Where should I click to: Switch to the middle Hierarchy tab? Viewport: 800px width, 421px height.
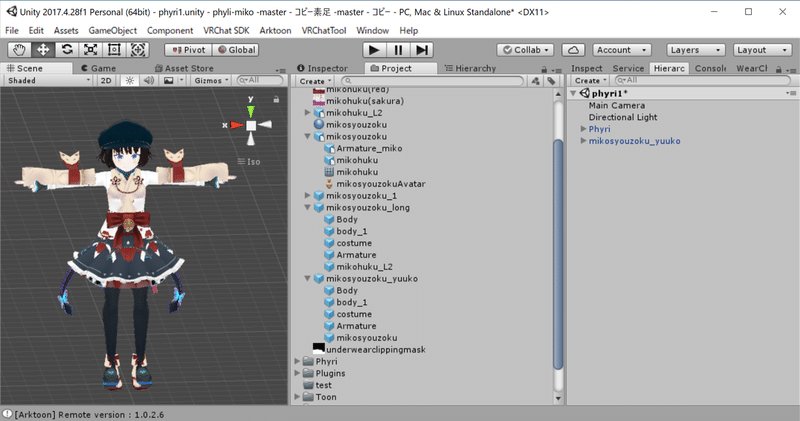[470, 68]
